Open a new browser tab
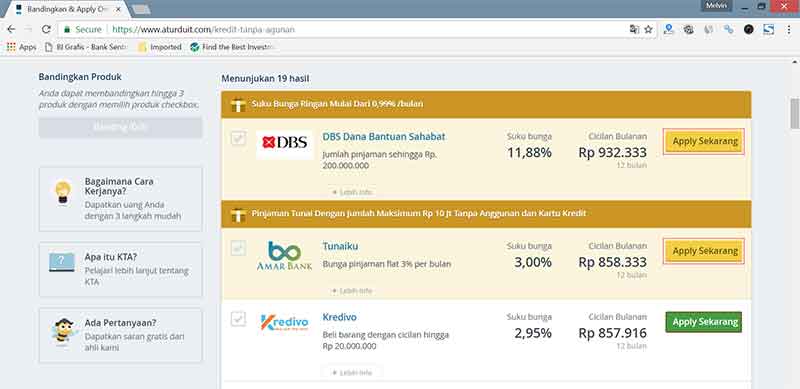Viewport: 800px width, 389px height. [141, 9]
